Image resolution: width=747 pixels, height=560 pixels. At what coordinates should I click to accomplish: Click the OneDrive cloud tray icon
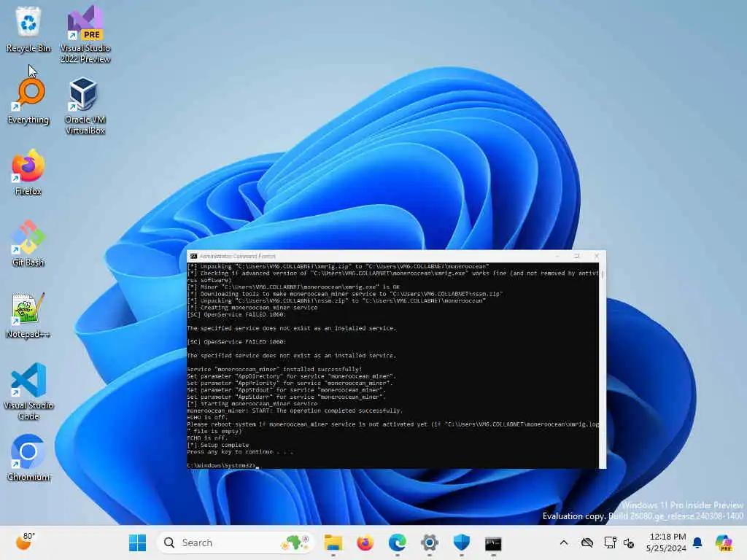click(x=587, y=542)
